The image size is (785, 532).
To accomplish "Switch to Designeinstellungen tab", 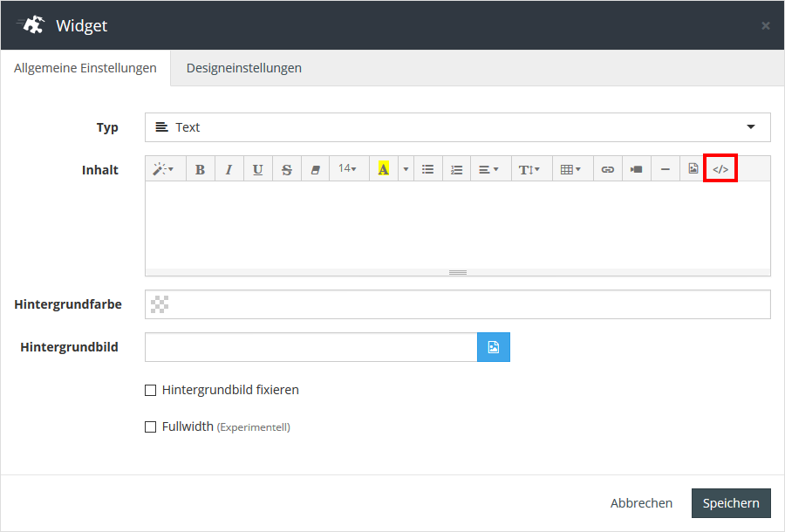I will (x=244, y=68).
